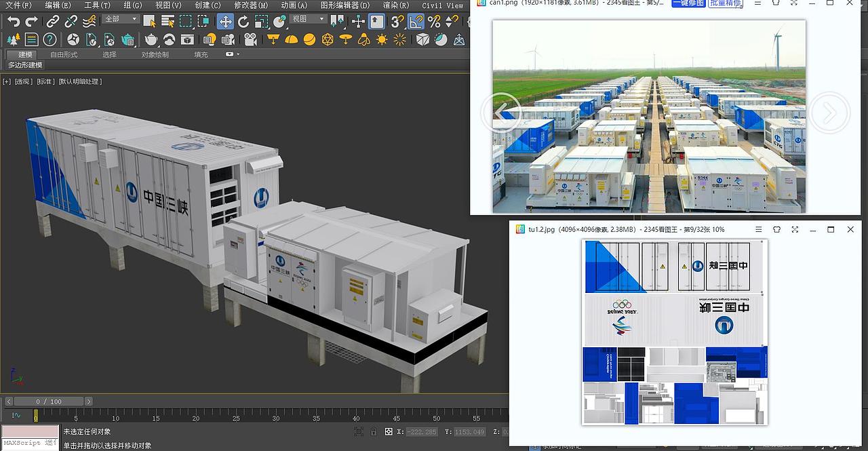Toggle 3D Snaps in the main toolbar
The width and height of the screenshot is (868, 451).
click(397, 21)
